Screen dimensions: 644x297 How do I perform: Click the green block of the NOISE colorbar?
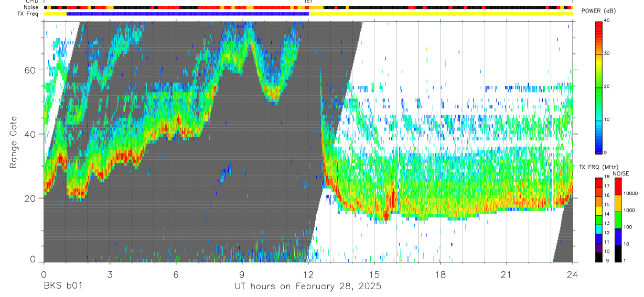(618, 219)
